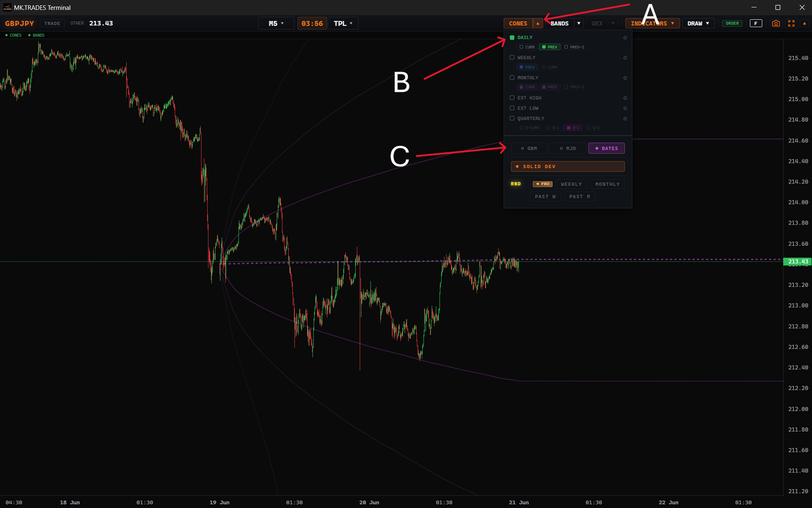Collapse the CONES dropdown arrow
Screen dimensions: 812x508
[x=538, y=23]
